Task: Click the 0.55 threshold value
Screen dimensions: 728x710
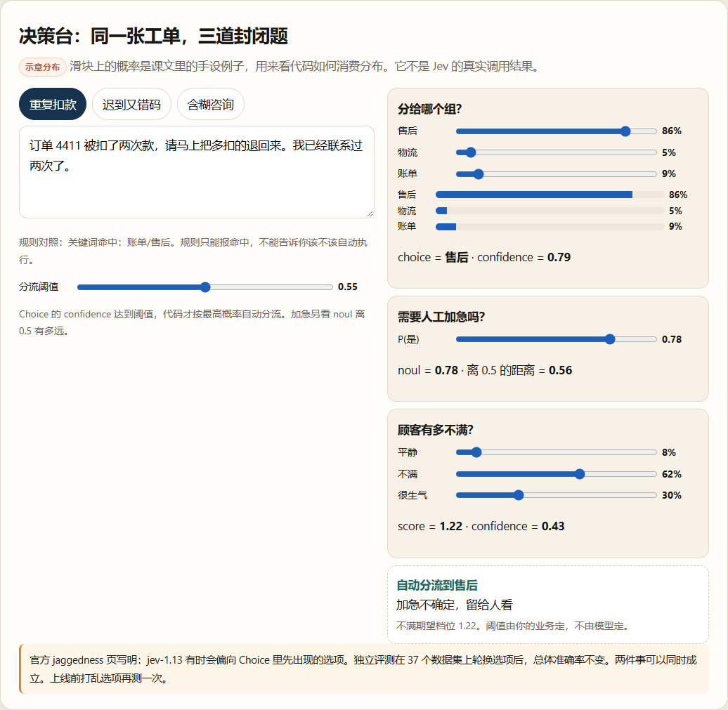Action: (347, 287)
